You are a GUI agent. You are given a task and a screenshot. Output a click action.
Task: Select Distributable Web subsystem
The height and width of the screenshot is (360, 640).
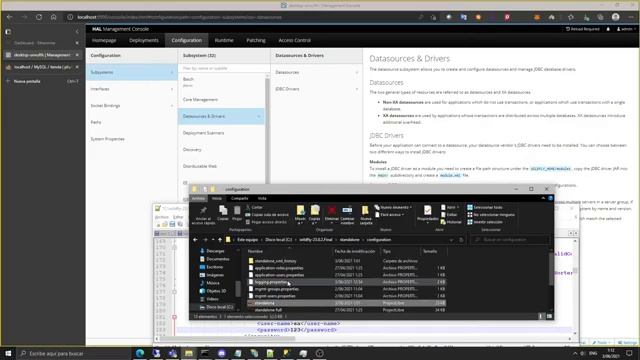[x=221, y=166]
